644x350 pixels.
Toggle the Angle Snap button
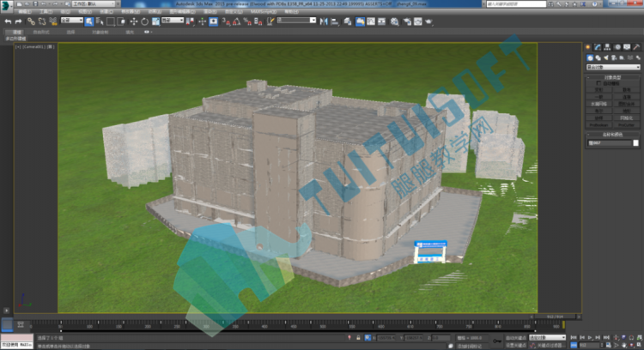tap(237, 21)
